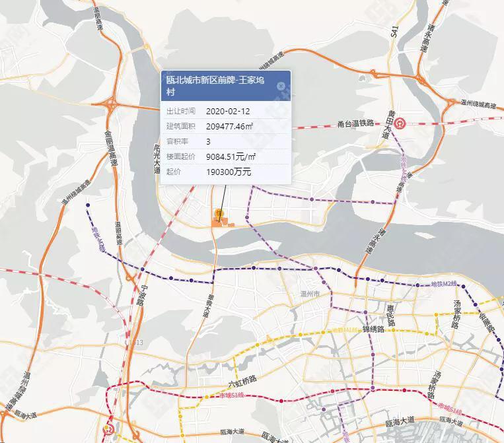
Task: Click the 黄田大道 road label
Action: [385, 125]
